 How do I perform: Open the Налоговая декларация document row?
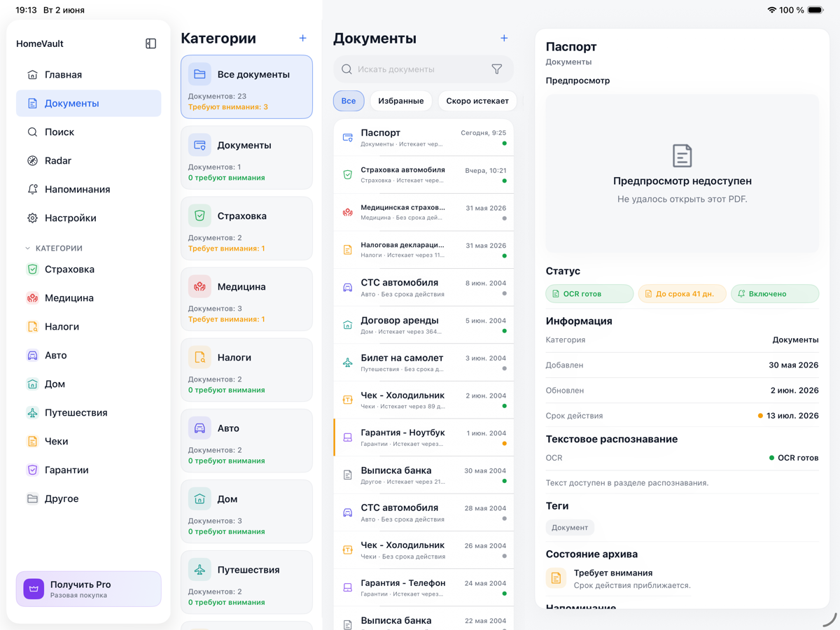tap(423, 250)
